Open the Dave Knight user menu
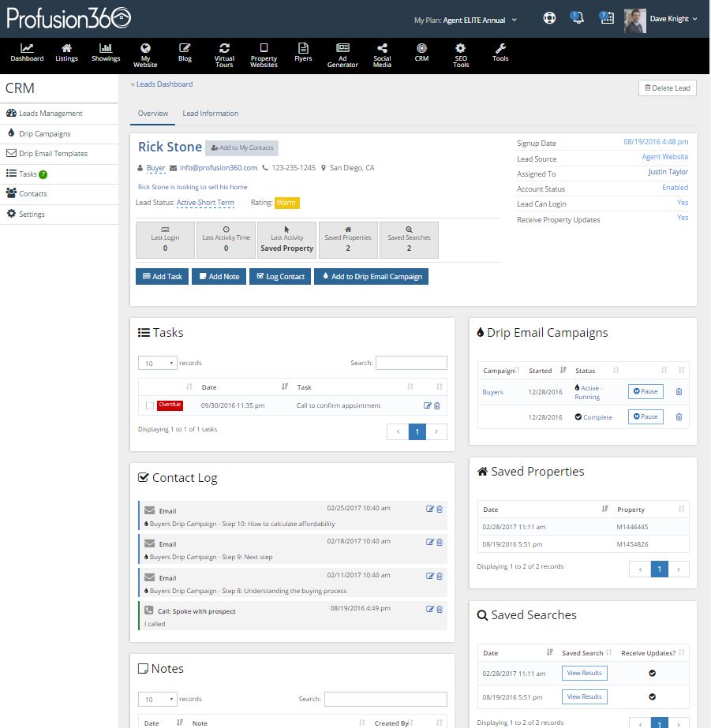This screenshot has width=711, height=728. pyautogui.click(x=661, y=19)
